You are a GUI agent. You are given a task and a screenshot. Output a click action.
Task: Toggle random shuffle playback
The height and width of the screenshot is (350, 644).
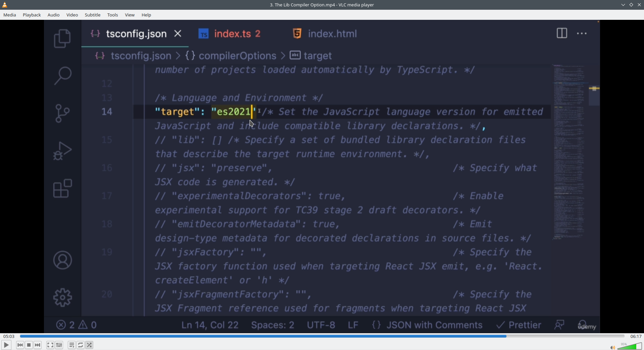pyautogui.click(x=90, y=345)
